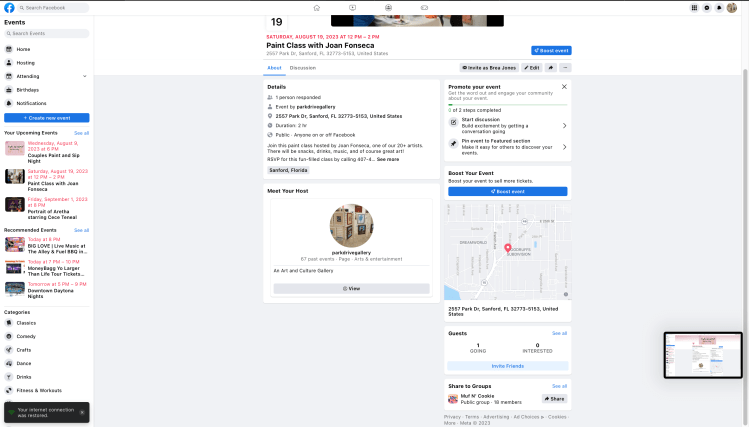This screenshot has height=427, width=749.
Task: Select the About tab
Action: coord(274,67)
